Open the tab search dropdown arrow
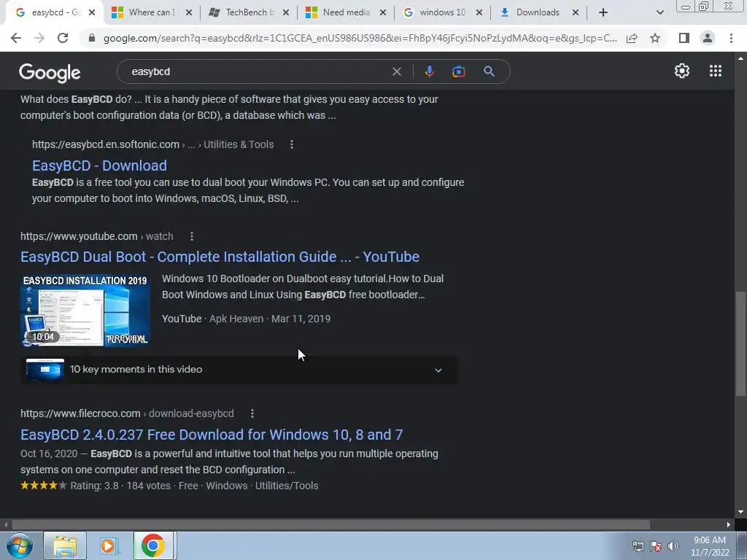 [659, 12]
